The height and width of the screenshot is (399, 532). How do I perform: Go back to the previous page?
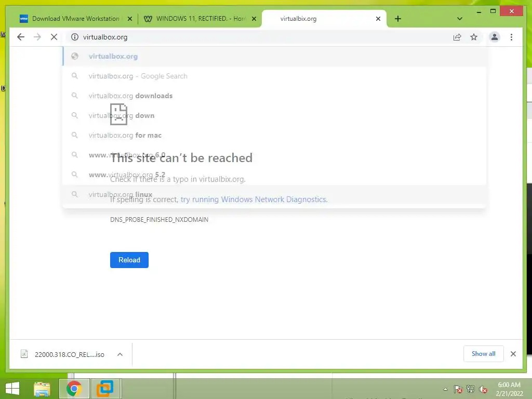[x=21, y=37]
